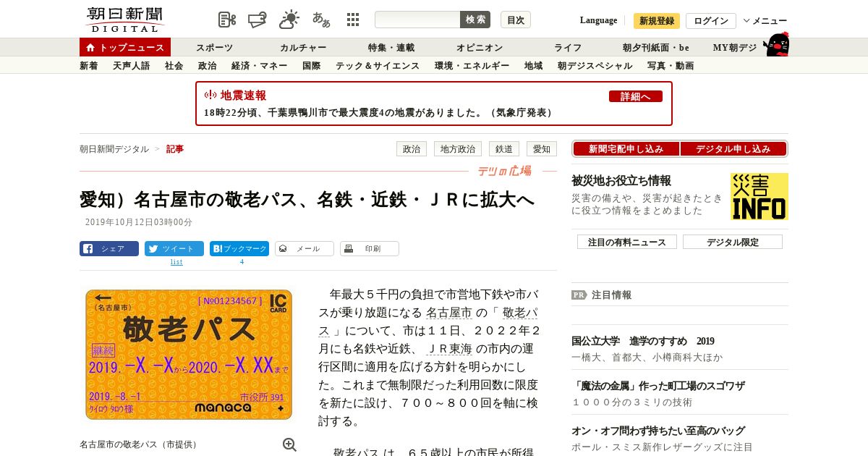The image size is (868, 456).
Task: Open the Twitter list link under ツイート
Action: coord(176,262)
